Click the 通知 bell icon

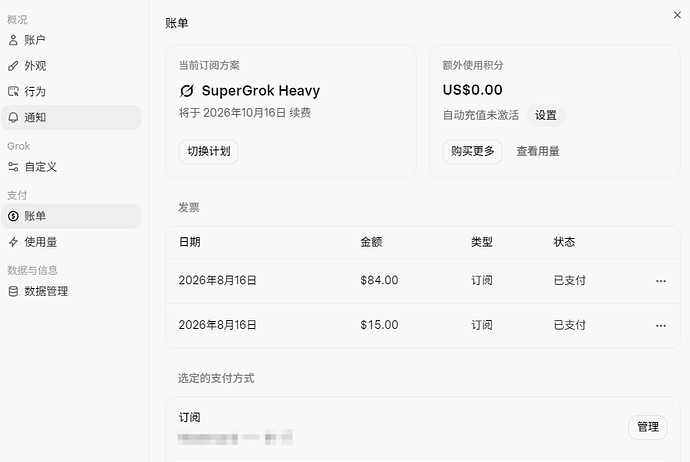pyautogui.click(x=13, y=117)
